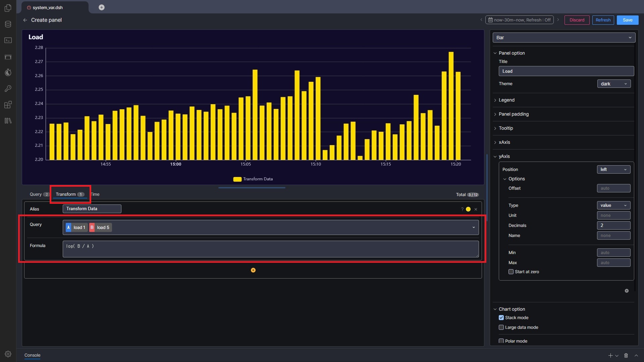
Task: Open the apps sidebar icon
Action: click(x=8, y=105)
